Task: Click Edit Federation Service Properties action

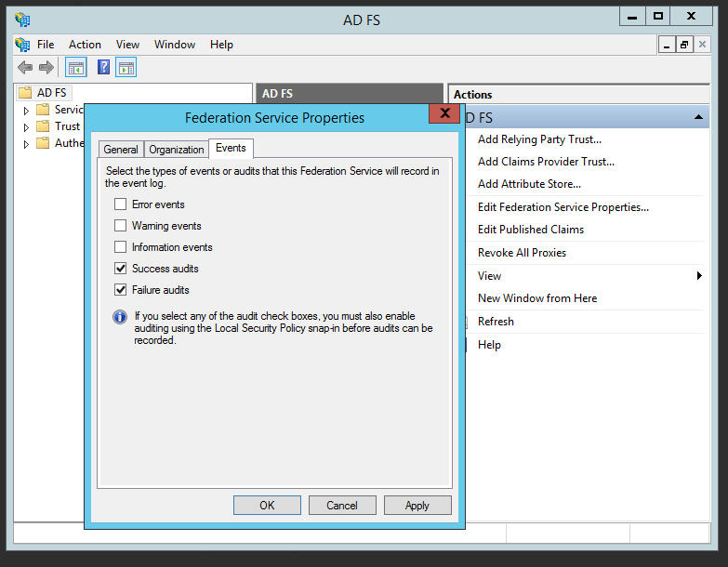Action: (563, 207)
